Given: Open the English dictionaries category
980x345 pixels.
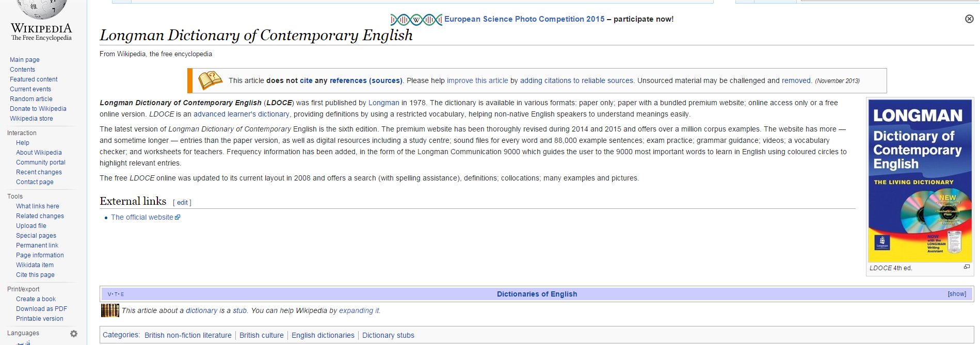Looking at the screenshot, I should [x=323, y=335].
